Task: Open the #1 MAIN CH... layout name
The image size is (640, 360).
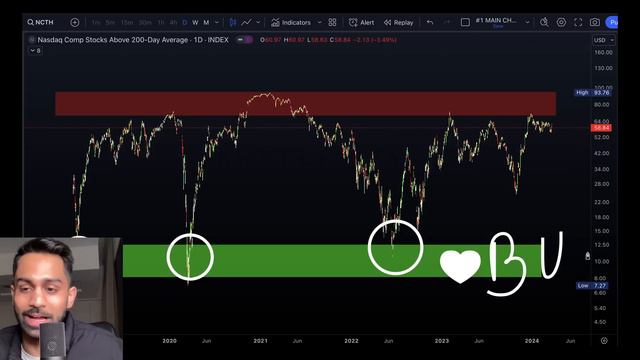Action: (x=496, y=22)
